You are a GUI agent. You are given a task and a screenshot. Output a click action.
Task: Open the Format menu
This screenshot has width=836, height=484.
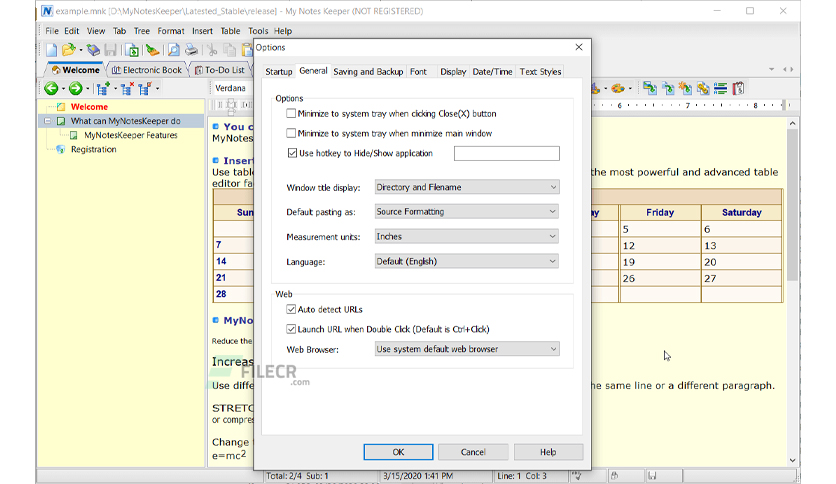click(171, 31)
